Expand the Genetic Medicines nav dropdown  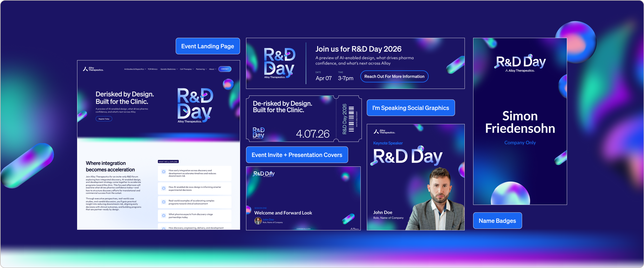pos(169,69)
